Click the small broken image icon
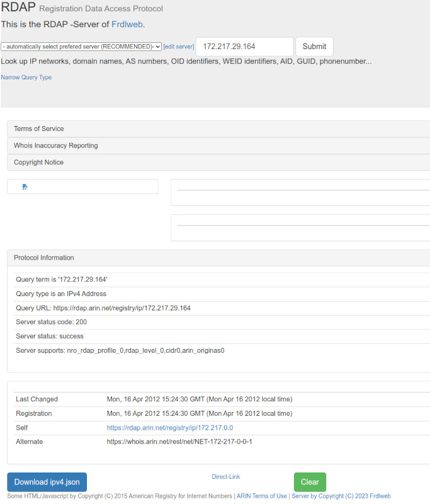The width and height of the screenshot is (430, 504). pyautogui.click(x=25, y=186)
